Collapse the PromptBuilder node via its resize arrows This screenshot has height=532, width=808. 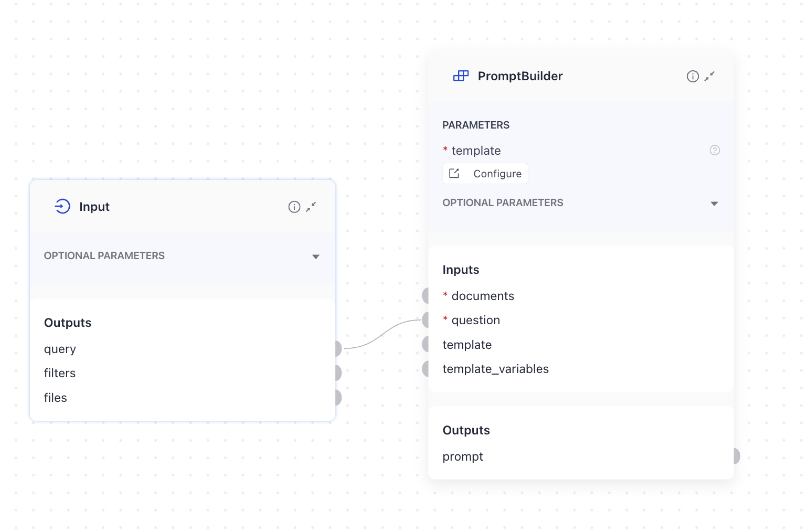[x=710, y=77]
